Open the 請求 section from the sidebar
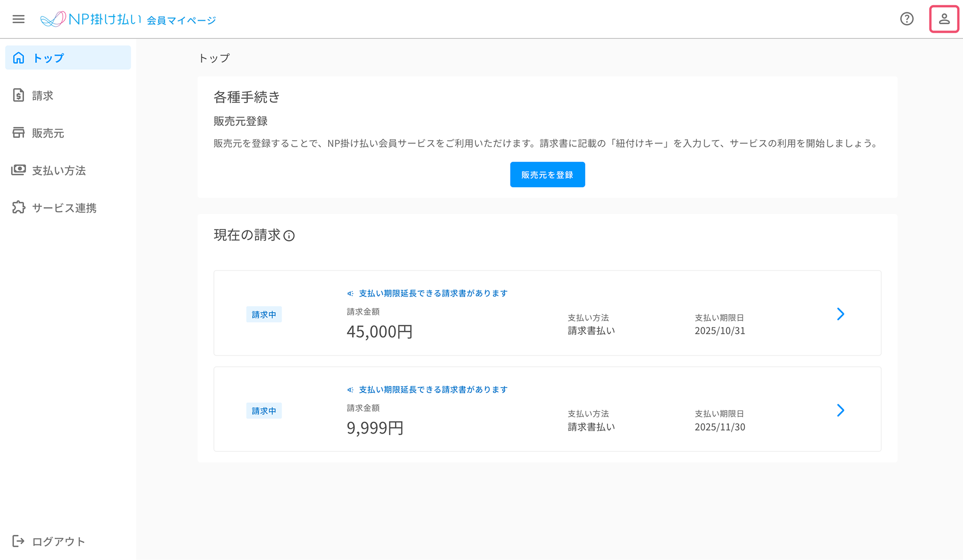This screenshot has height=560, width=963. [x=41, y=95]
